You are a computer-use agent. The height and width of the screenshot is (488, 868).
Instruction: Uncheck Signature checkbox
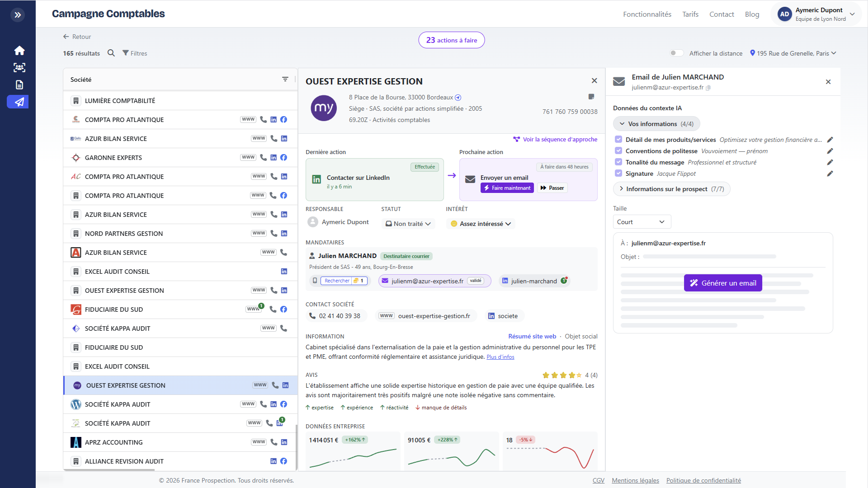tap(618, 174)
